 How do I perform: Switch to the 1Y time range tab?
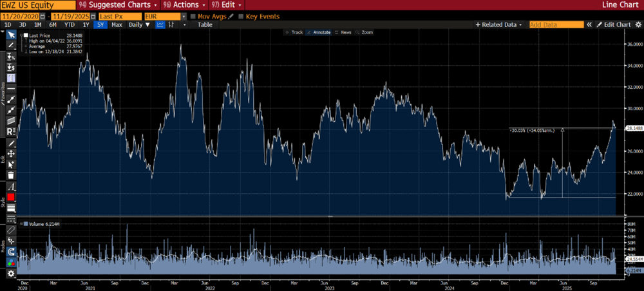(85, 24)
